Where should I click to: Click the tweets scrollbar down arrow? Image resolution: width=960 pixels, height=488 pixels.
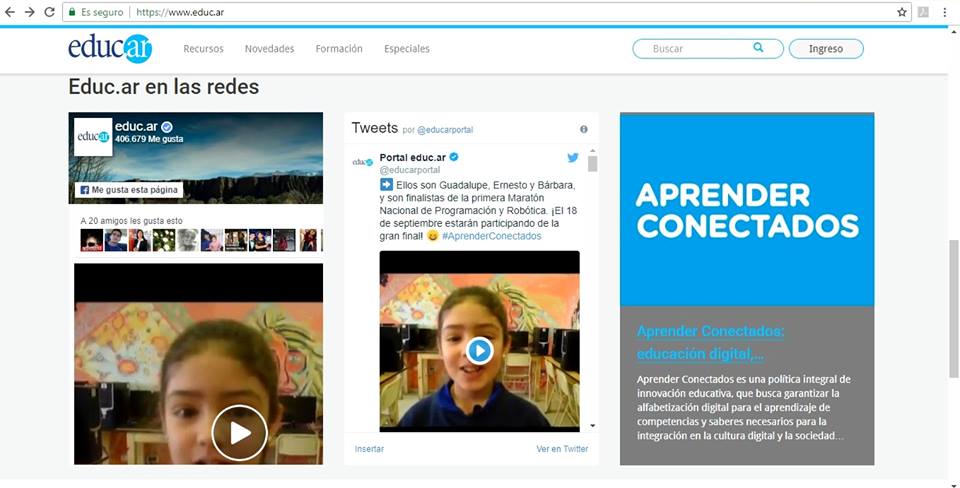coord(592,426)
